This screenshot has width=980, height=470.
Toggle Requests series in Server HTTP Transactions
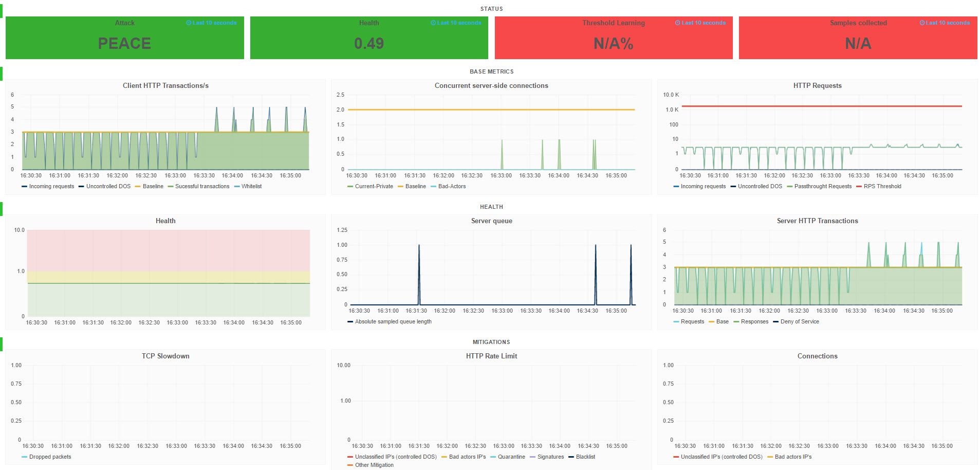[x=692, y=322]
